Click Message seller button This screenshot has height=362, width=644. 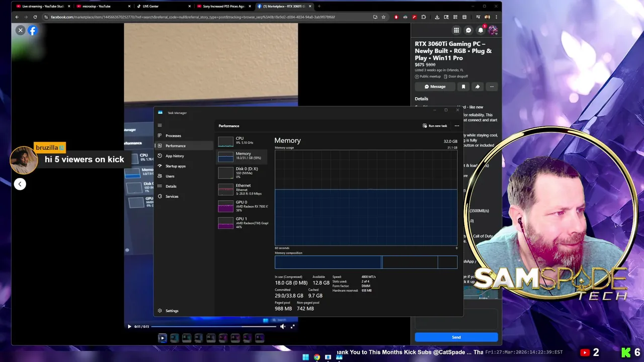[435, 86]
